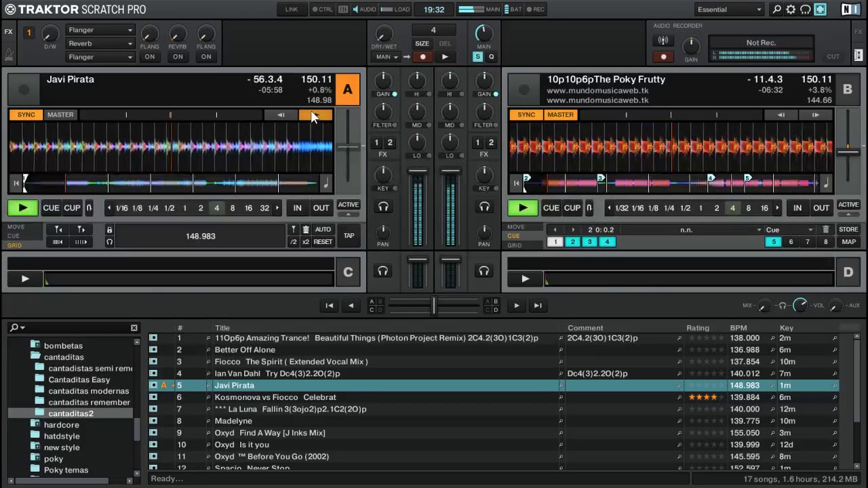The width and height of the screenshot is (868, 488).
Task: Switch Deck B panel to GRID tab
Action: [515, 245]
